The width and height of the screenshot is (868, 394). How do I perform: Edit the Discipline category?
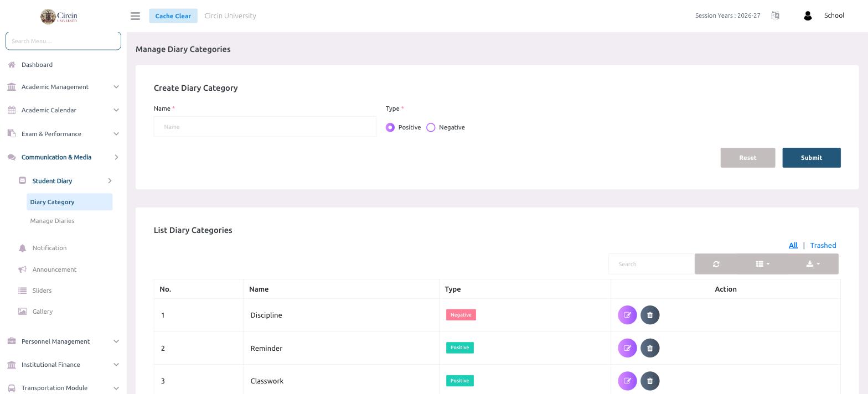tap(627, 315)
